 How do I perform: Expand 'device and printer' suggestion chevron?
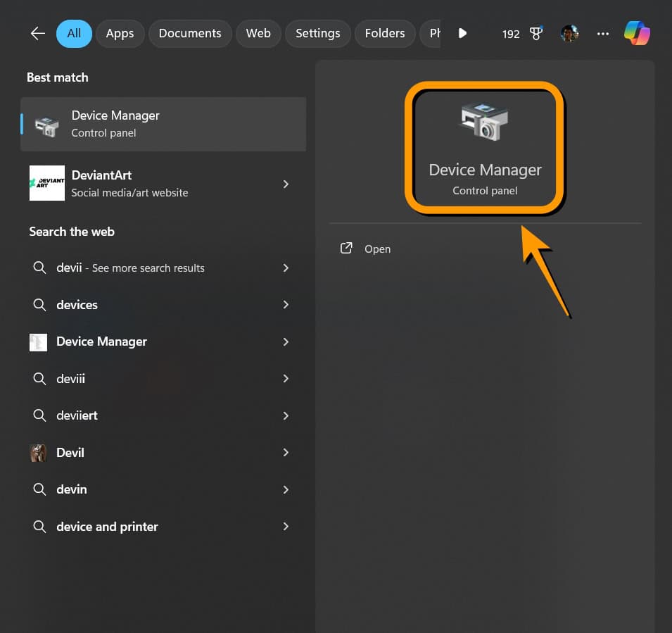[286, 527]
